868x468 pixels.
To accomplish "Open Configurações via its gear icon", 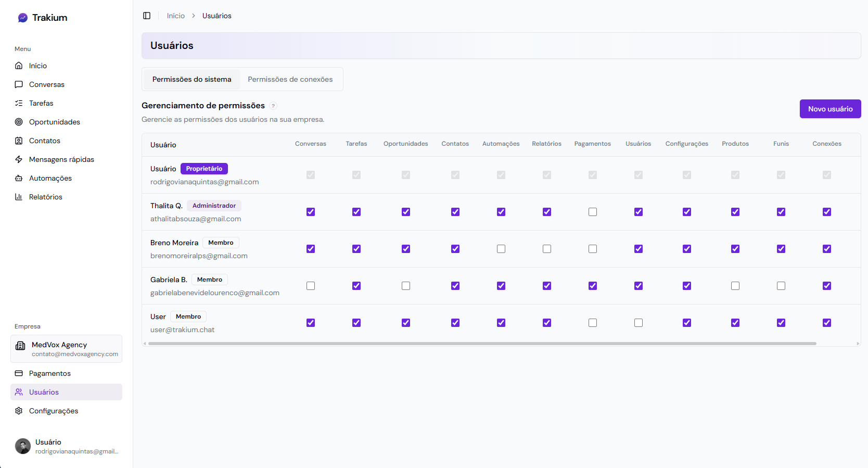I will point(19,411).
